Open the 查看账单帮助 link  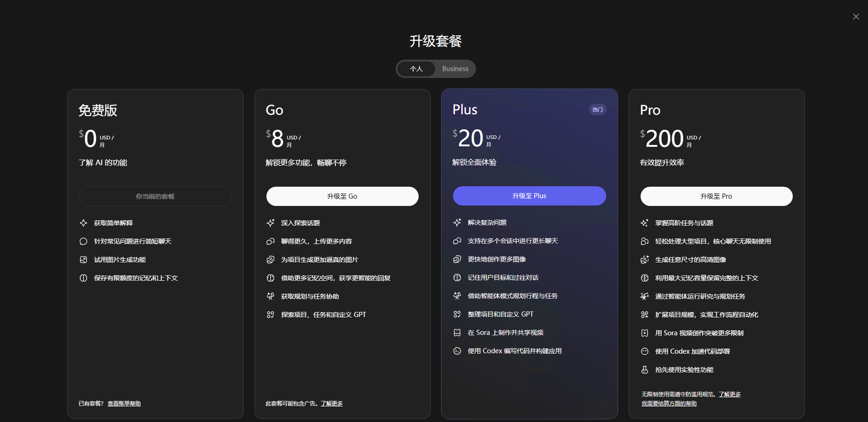click(124, 404)
